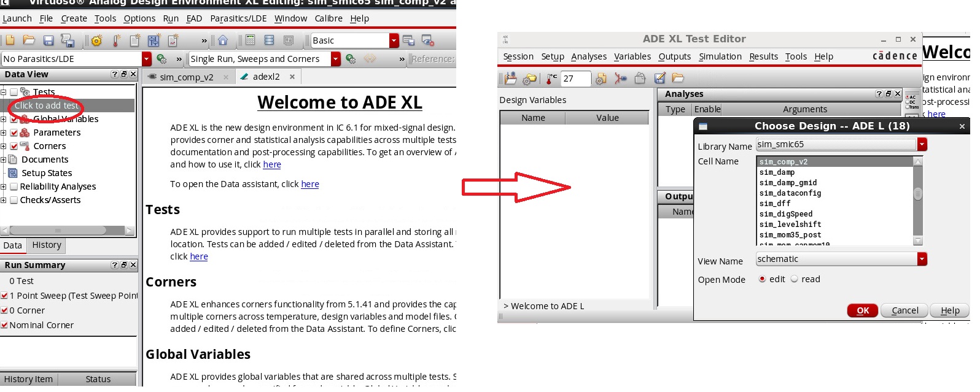Viewport: 980px width, 392px height.
Task: Click Help in Choose Design dialog
Action: (950, 310)
